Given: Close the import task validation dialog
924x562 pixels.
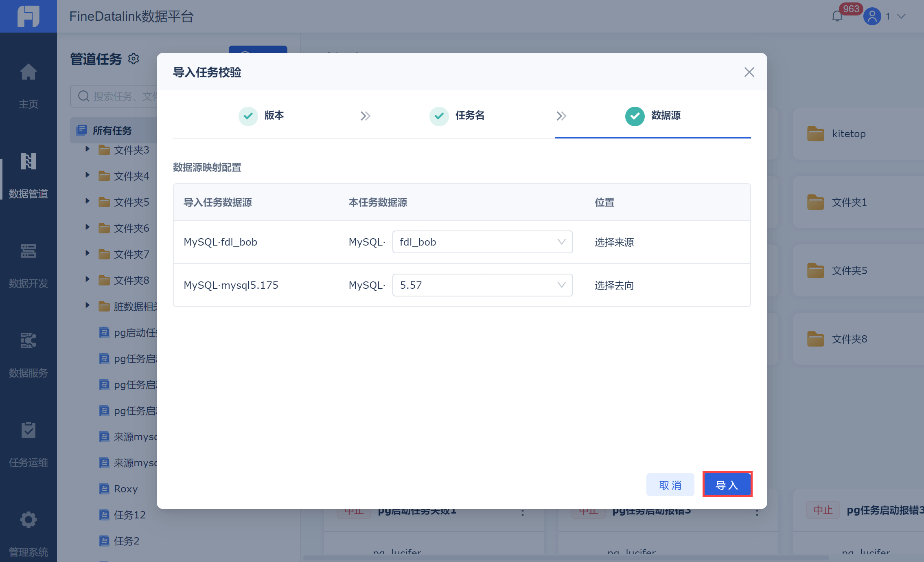Looking at the screenshot, I should [x=749, y=72].
